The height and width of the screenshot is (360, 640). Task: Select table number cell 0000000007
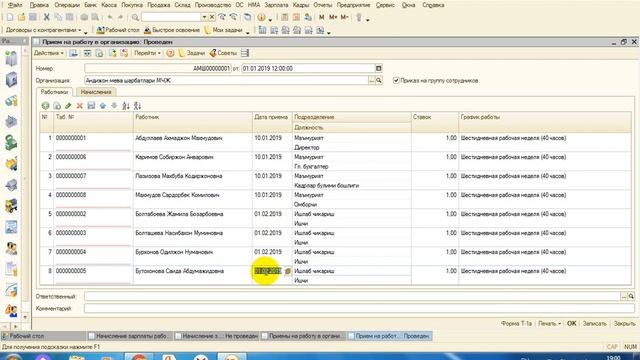93,176
